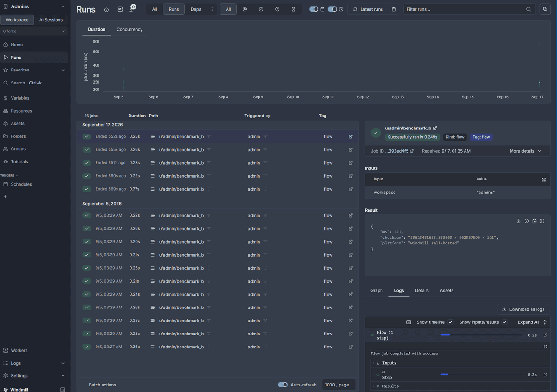Viewport: 557px width, 392px height.
Task: Open the Admins workspace dropdown
Action: pyautogui.click(x=34, y=6)
